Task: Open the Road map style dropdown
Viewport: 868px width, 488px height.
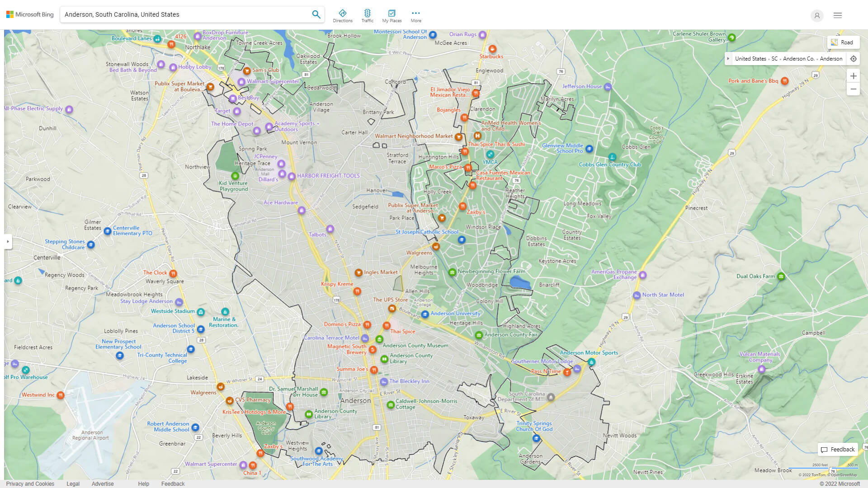Action: [843, 42]
